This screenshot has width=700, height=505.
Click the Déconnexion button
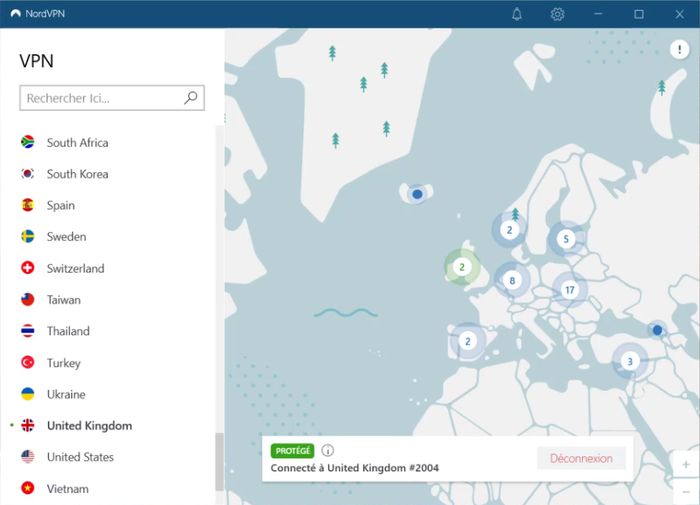[x=581, y=458]
